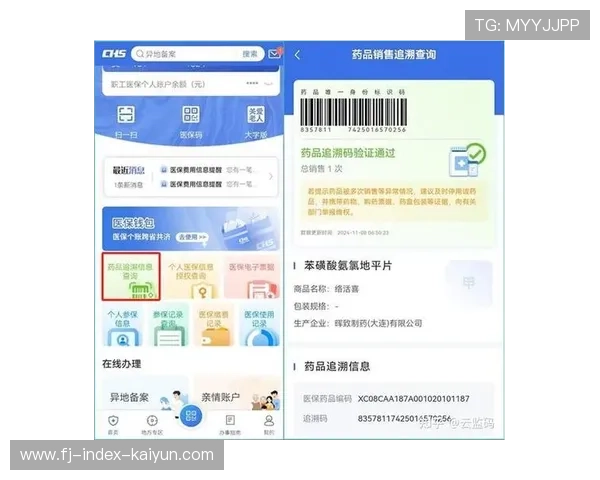600x480 pixels.
Task: Open 医保电子票据 tile
Action: [x=252, y=277]
